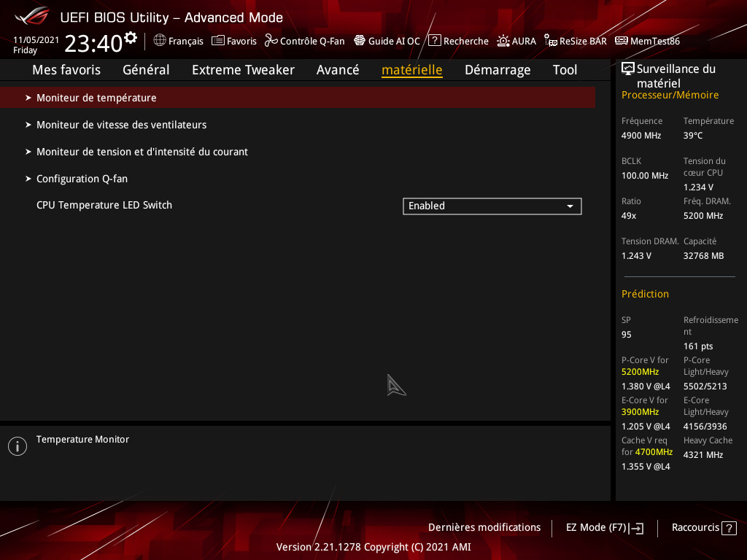Viewport: 747px width, 560px height.
Task: Open CPU Temperature LED Switch dropdown
Action: 492,206
